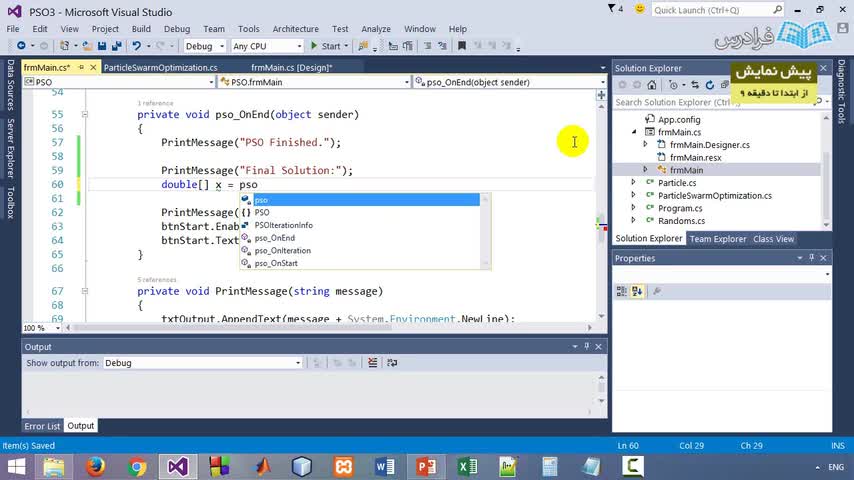Expand the Randoms.cs tree node
Image resolution: width=854 pixels, height=480 pixels.
[x=633, y=220]
